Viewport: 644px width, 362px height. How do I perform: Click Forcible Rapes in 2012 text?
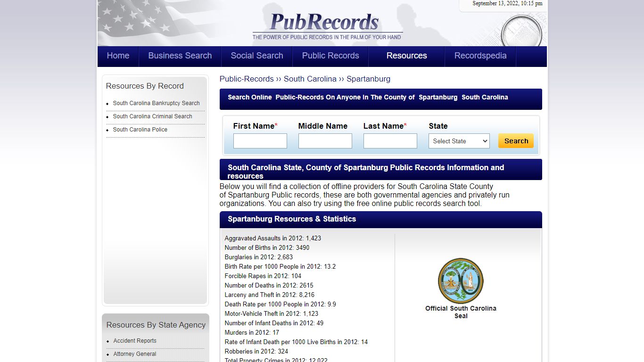pos(263,276)
